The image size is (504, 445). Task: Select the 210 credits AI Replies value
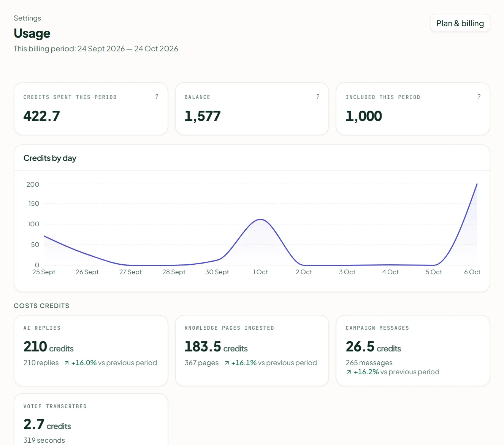click(x=49, y=347)
